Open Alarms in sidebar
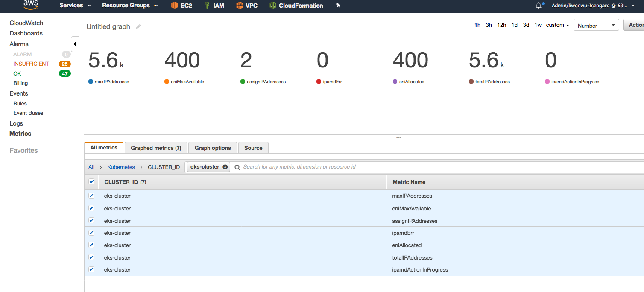 pyautogui.click(x=19, y=44)
